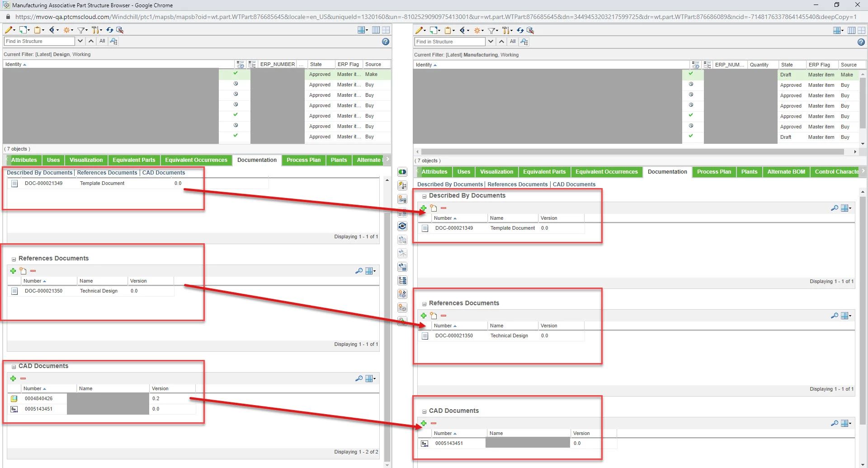Collapse the left References Documents section
868x468 pixels.
(x=14, y=259)
